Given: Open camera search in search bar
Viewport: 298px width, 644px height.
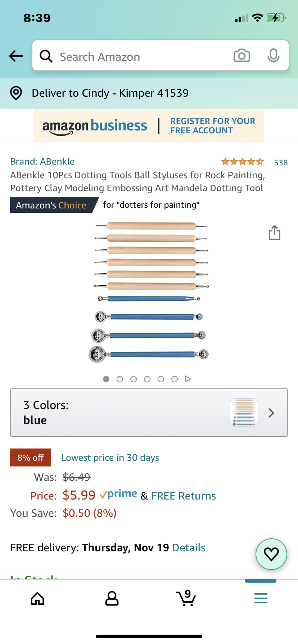Looking at the screenshot, I should pyautogui.click(x=241, y=56).
